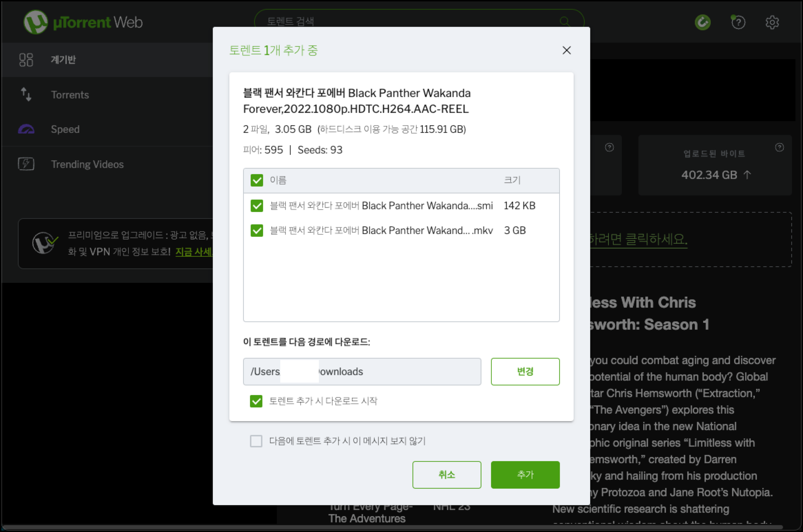Uncheck the 3 GB .mkv video file

point(257,231)
